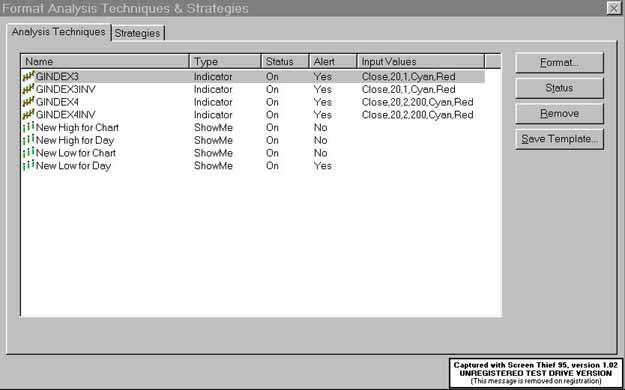This screenshot has width=625, height=390.
Task: Click the GINDEX4INV indicator icon
Action: (28, 114)
